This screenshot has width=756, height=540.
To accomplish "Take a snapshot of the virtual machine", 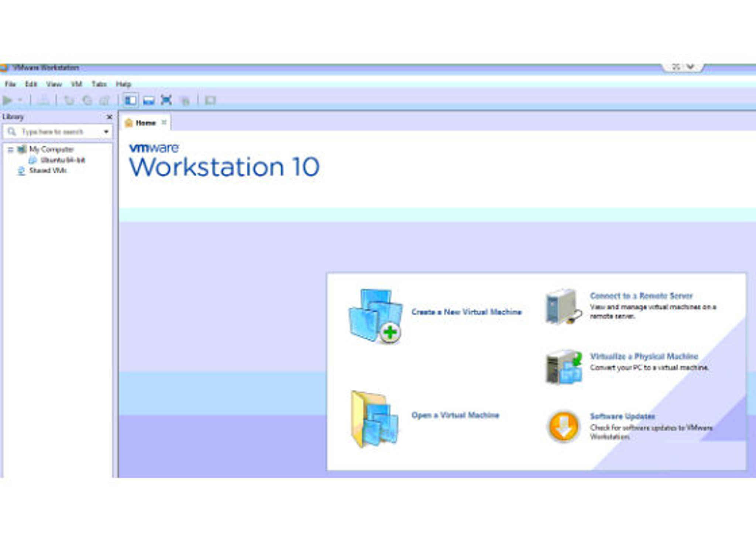I will point(69,100).
